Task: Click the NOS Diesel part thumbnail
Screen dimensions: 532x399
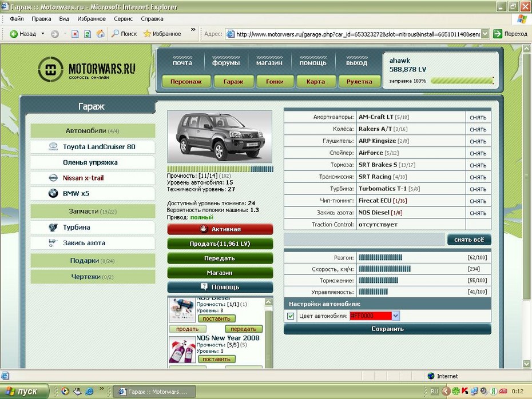Action: point(182,309)
